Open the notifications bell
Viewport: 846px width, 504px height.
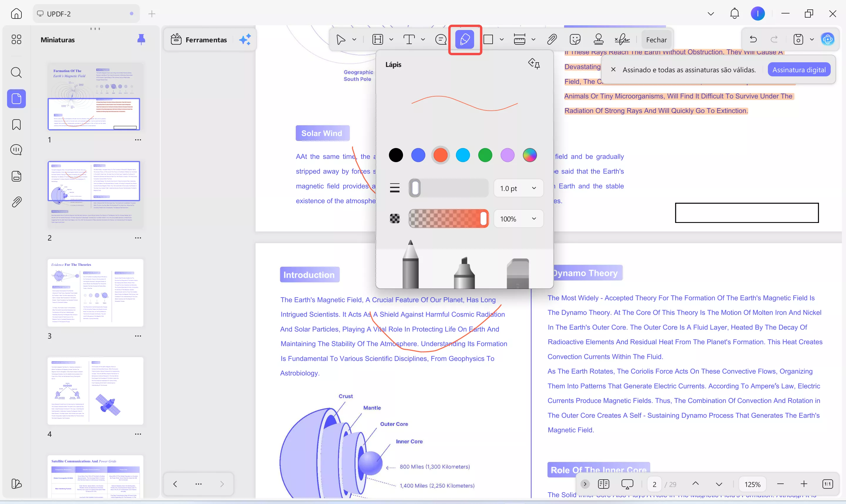pos(734,14)
